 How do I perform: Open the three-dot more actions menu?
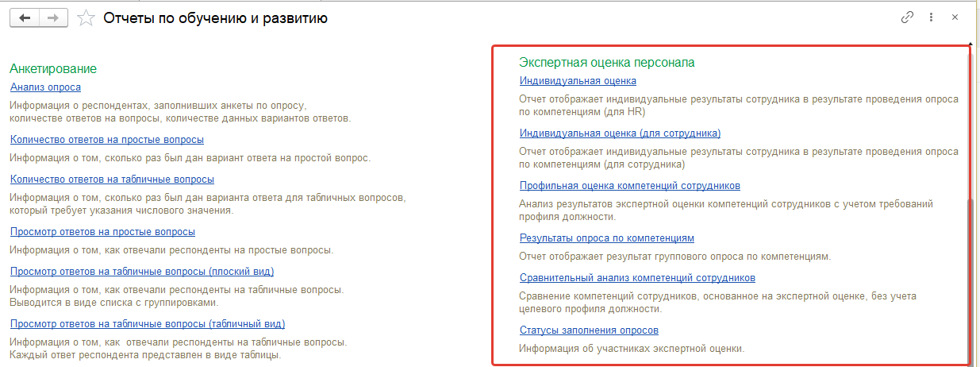pos(932,17)
